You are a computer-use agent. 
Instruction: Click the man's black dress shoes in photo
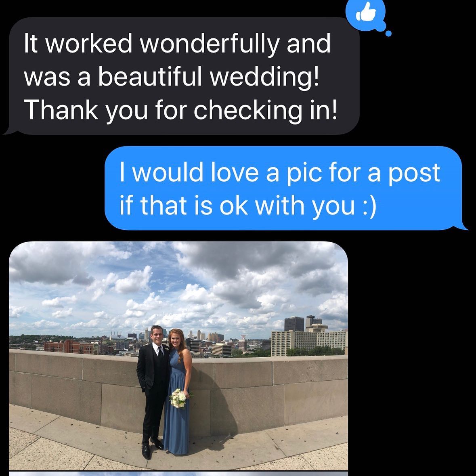coord(152,449)
